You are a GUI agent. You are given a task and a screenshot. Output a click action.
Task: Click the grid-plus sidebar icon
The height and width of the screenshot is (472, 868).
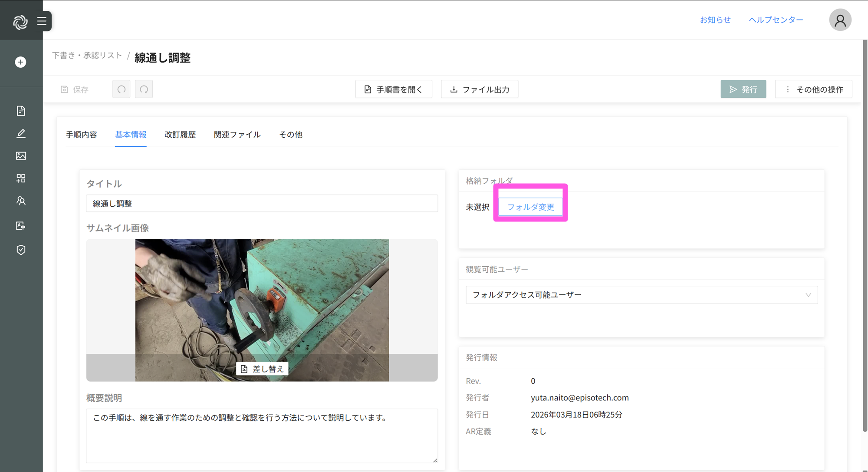(21, 178)
